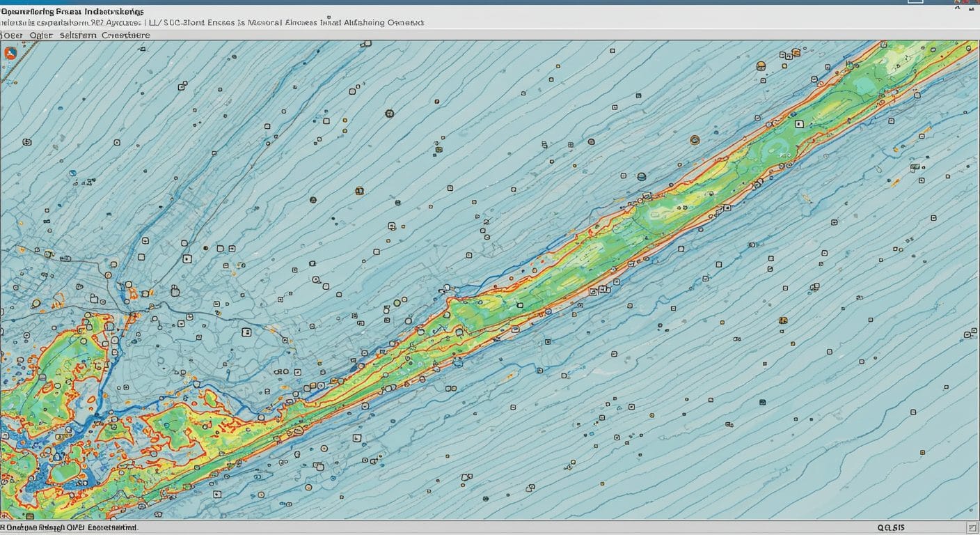Screen dimensions: 980x535
Task: Click the orange compass icon on the map
Action: (10, 53)
